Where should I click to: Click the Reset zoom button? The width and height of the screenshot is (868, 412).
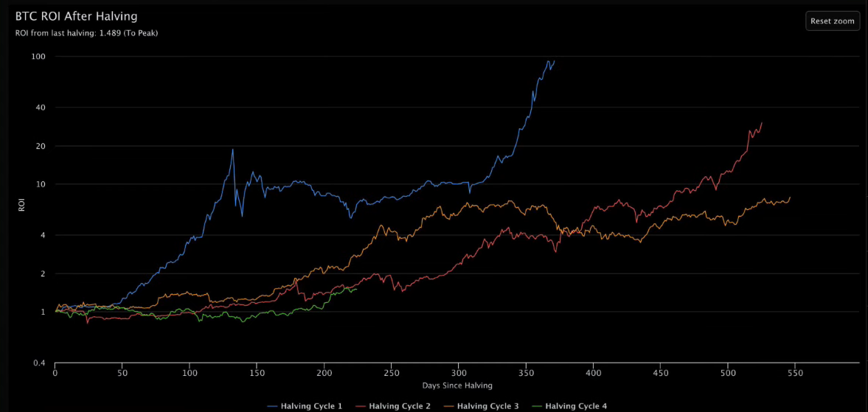pos(832,21)
